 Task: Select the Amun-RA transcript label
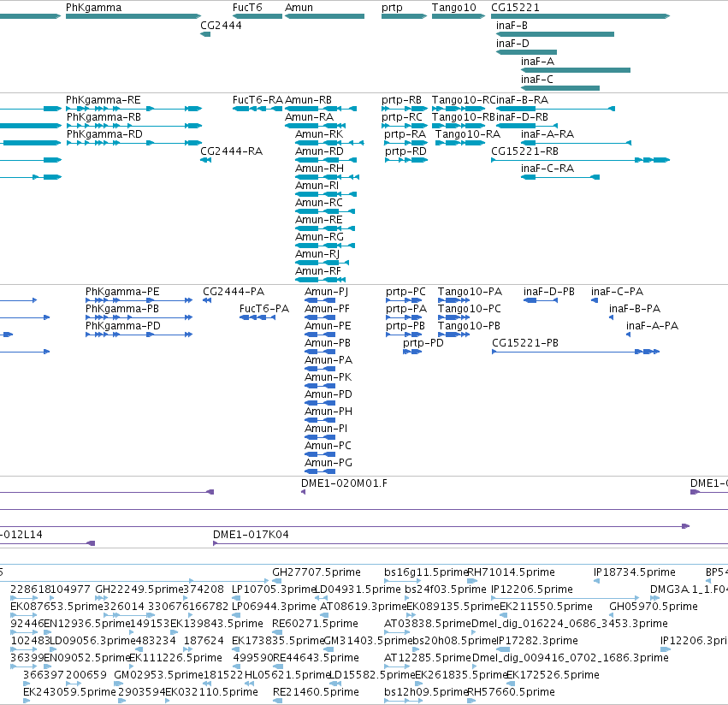tap(309, 117)
